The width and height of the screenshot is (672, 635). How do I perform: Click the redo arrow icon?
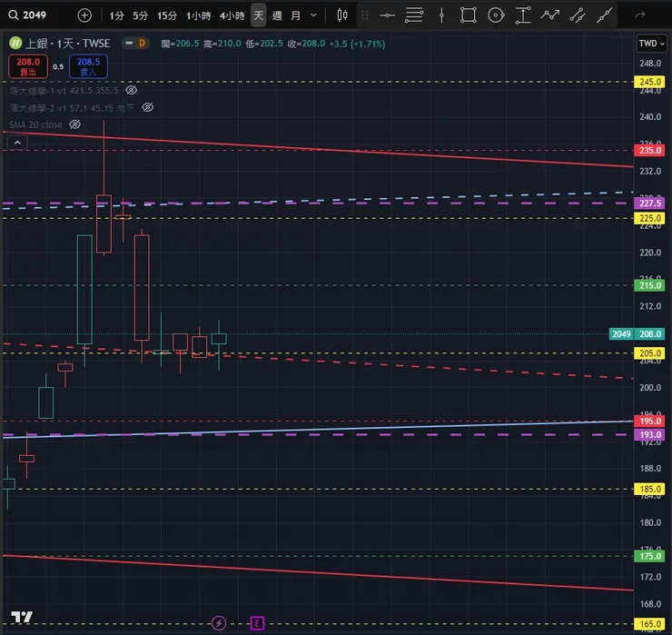(x=640, y=15)
